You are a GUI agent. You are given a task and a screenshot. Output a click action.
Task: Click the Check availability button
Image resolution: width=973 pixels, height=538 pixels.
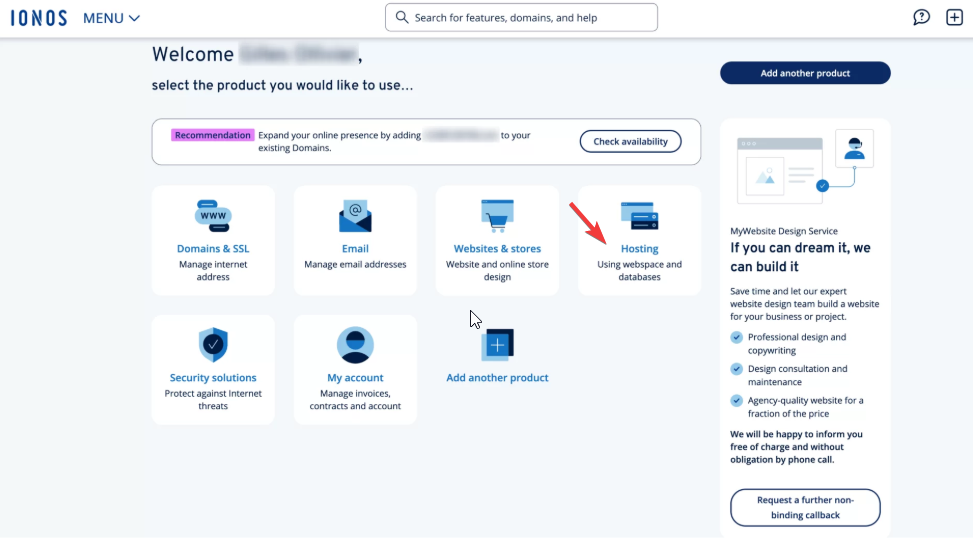coord(630,141)
